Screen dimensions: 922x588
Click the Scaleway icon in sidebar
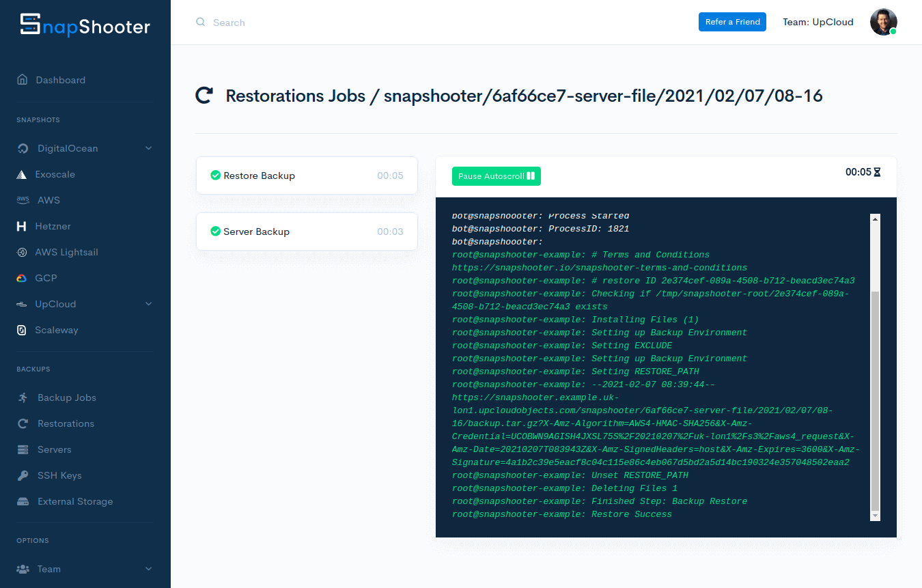point(22,331)
